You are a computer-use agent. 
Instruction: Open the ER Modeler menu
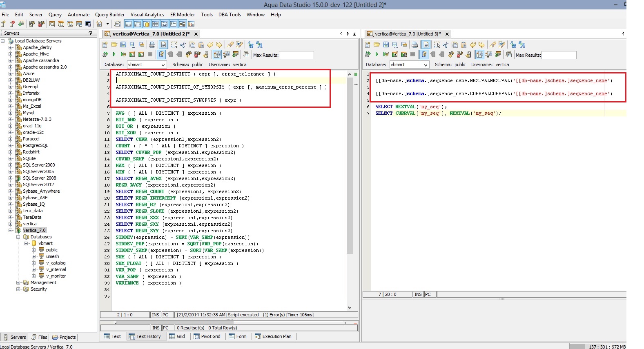(x=182, y=15)
